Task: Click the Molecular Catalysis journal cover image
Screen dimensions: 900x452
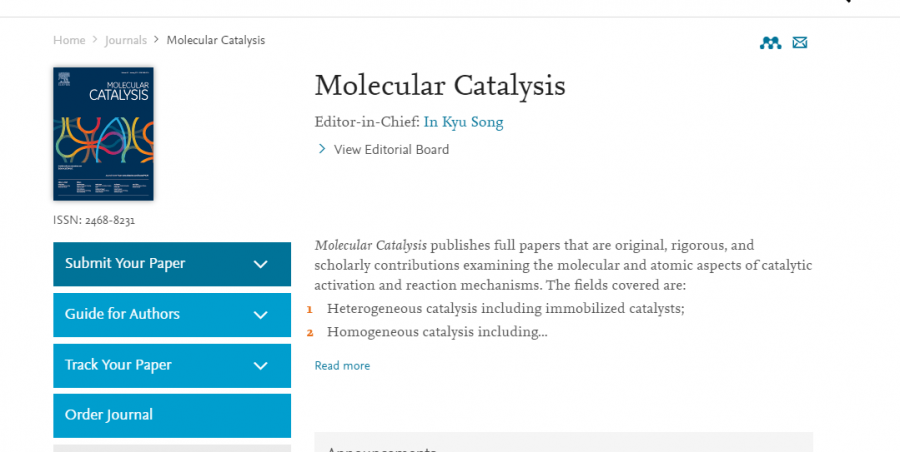Action: [103, 134]
